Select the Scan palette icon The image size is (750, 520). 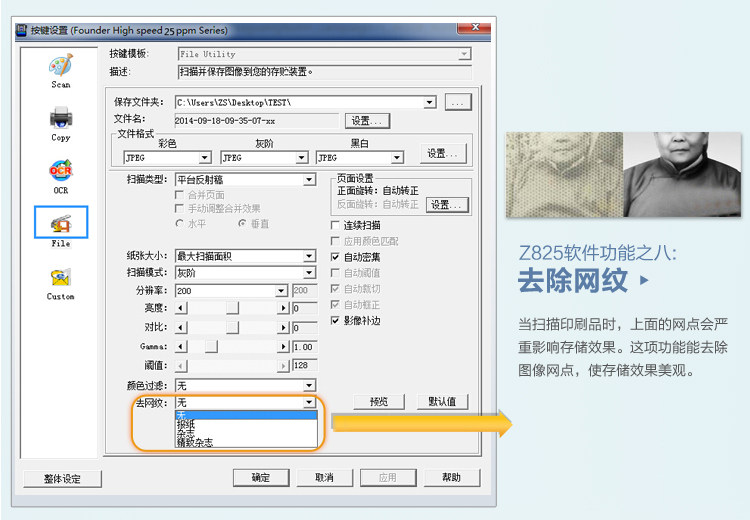coord(61,65)
